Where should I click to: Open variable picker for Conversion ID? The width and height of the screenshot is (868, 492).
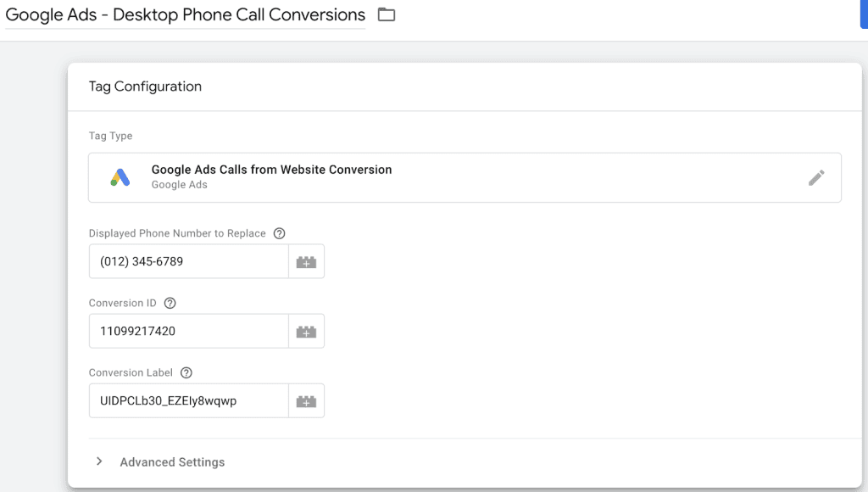coord(308,331)
